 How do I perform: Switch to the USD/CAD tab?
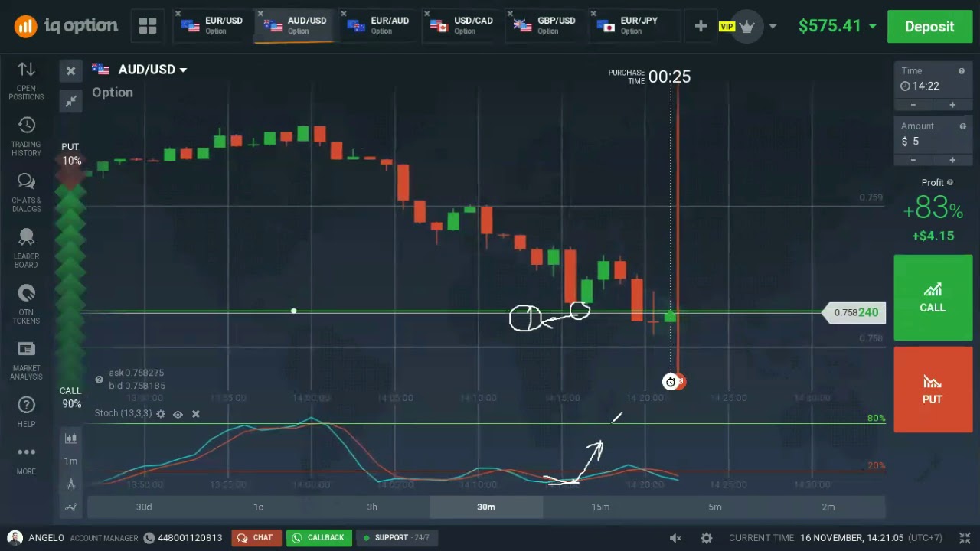462,26
